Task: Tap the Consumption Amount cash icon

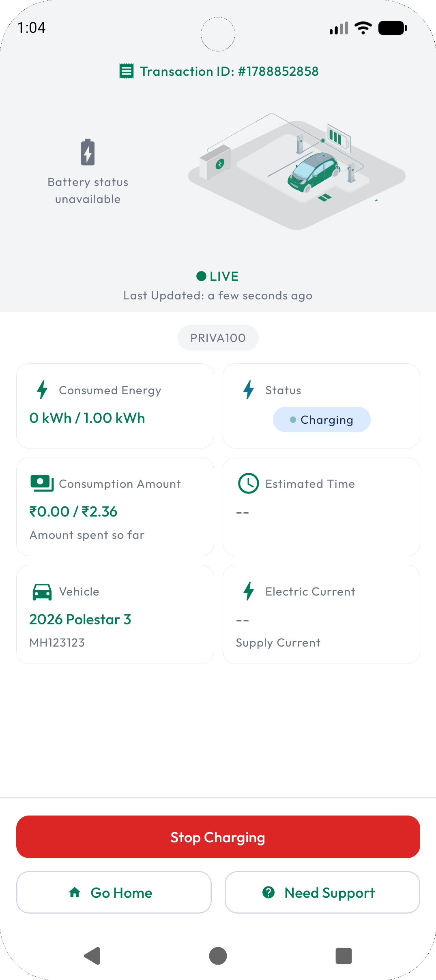Action: point(42,483)
